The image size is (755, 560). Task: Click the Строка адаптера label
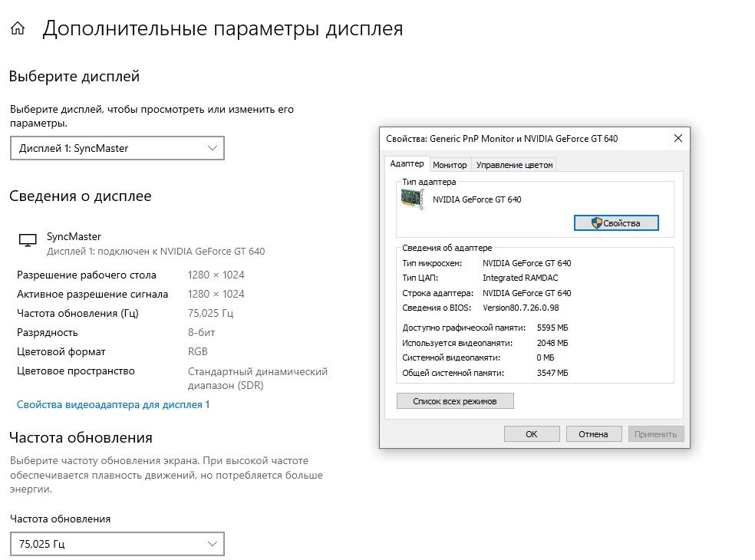(x=437, y=293)
